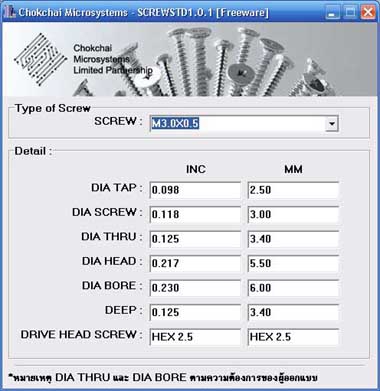Click the DIA SCREW label
The height and width of the screenshot is (391, 380).
(x=107, y=212)
